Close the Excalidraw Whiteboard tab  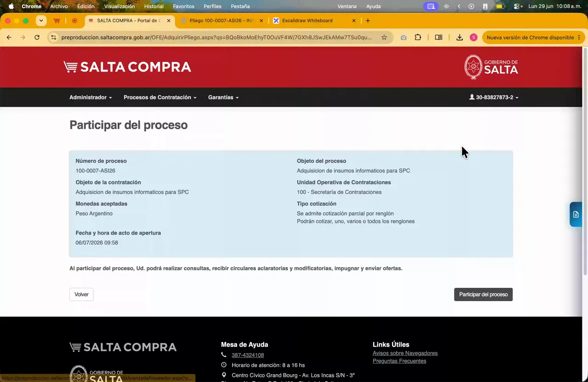(354, 21)
